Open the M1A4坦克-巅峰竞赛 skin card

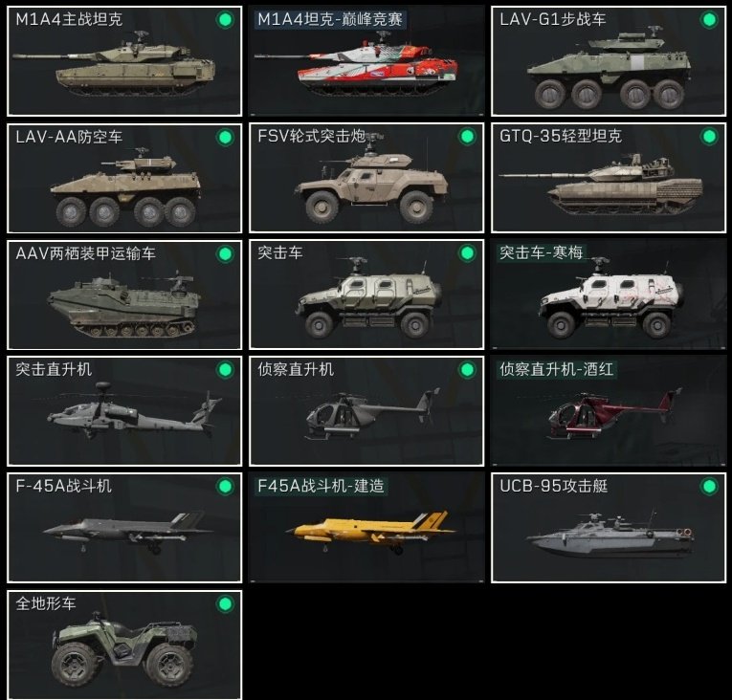[x=366, y=60]
